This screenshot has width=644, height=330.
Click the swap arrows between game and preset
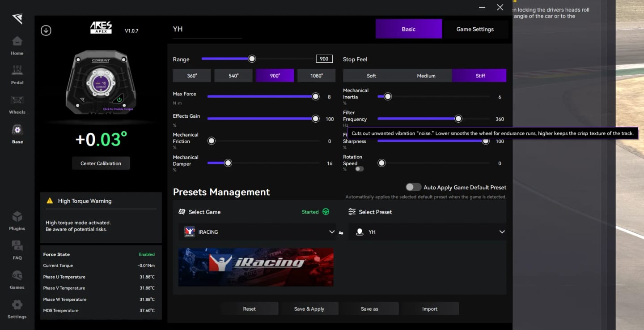341,232
